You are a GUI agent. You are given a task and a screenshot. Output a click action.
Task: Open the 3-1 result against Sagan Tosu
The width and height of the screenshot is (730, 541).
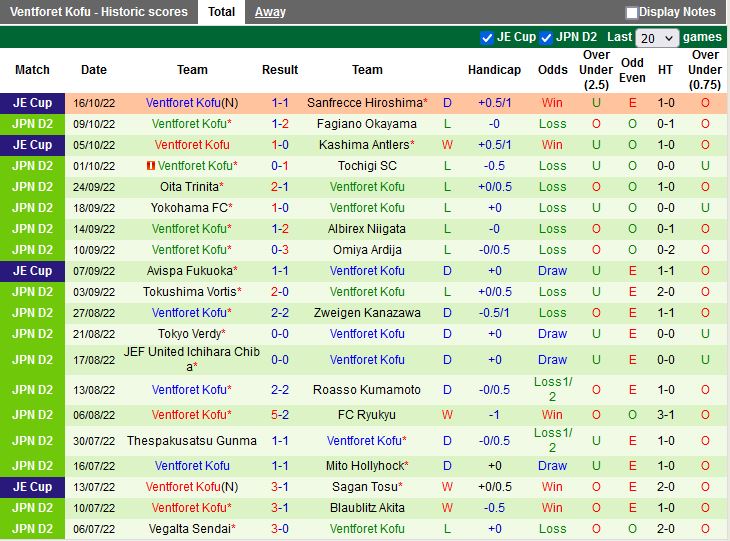280,487
